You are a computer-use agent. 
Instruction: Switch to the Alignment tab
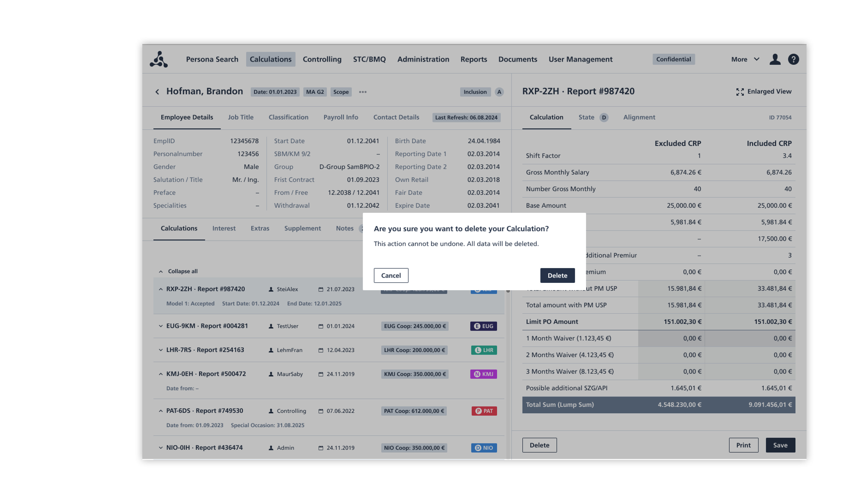(x=639, y=117)
